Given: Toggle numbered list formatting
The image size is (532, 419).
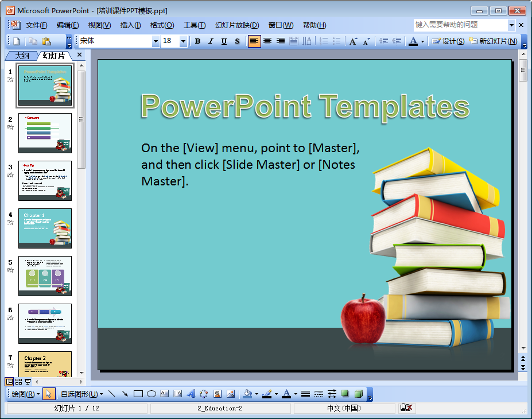Looking at the screenshot, I should pos(324,41).
